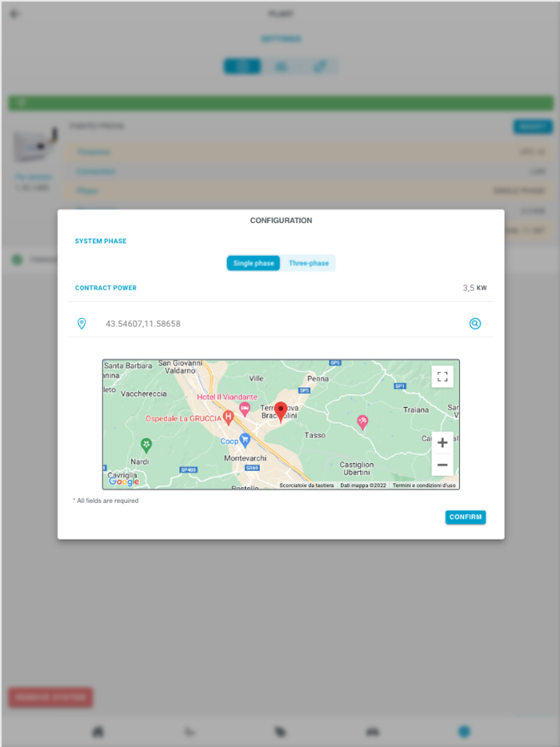Select the Three-phase option
This screenshot has height=747, width=560.
[308, 263]
